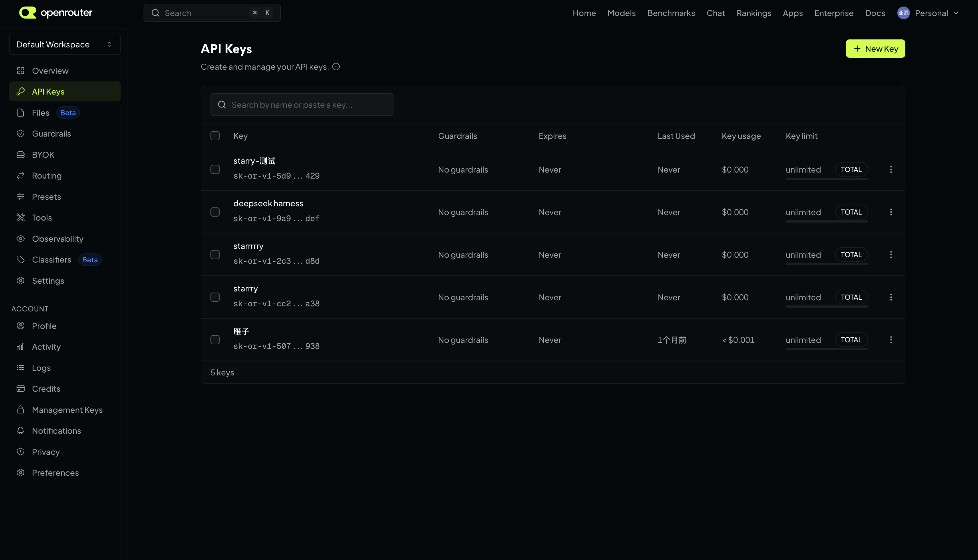Open Chat in the top navigation
This screenshot has height=560, width=978.
(x=715, y=13)
